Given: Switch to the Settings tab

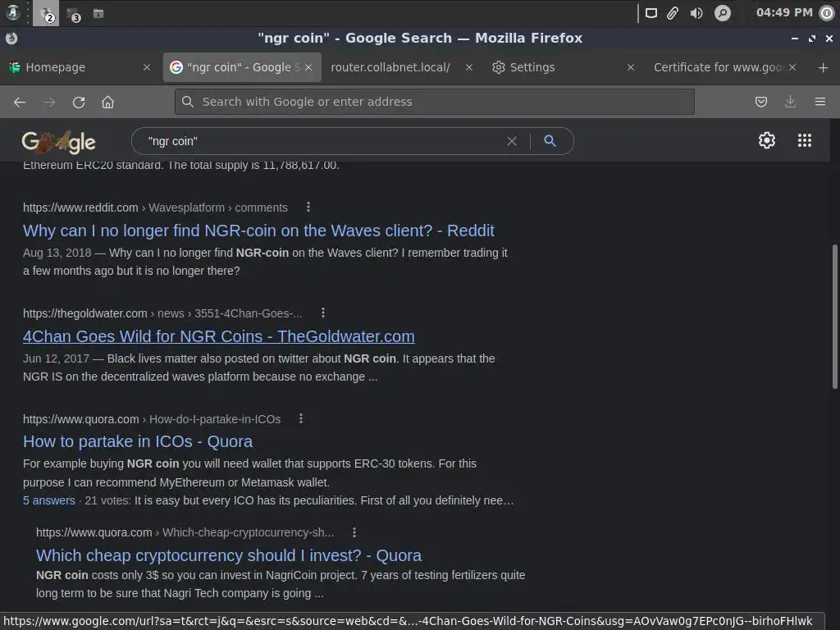Looking at the screenshot, I should coord(564,67).
